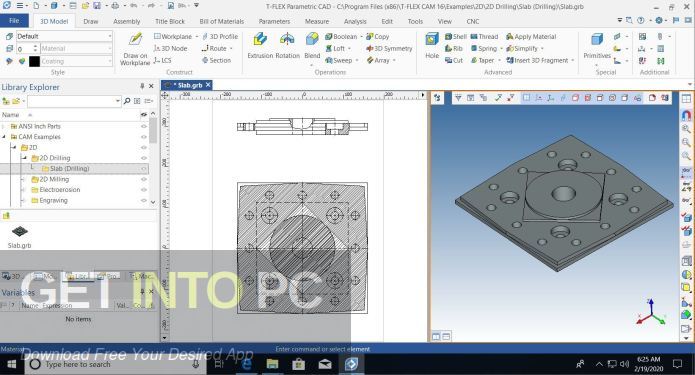Open the Hole tool

click(x=432, y=46)
